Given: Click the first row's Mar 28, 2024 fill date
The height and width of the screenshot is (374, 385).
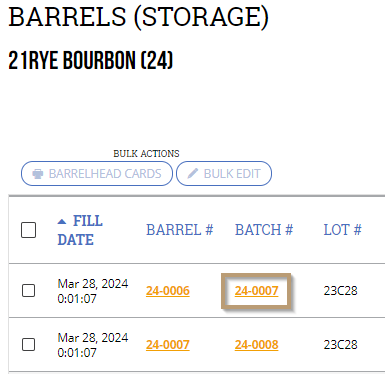Looking at the screenshot, I should pos(93,284).
